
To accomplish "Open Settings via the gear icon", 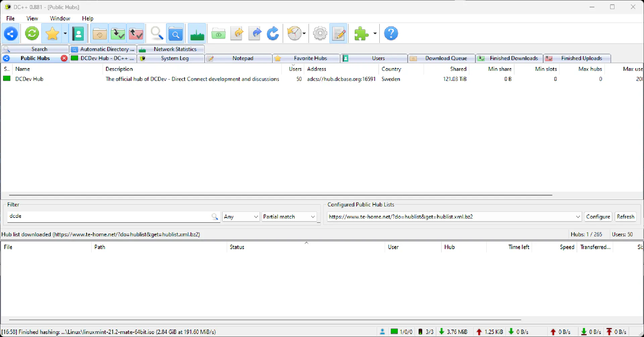I will [x=320, y=34].
